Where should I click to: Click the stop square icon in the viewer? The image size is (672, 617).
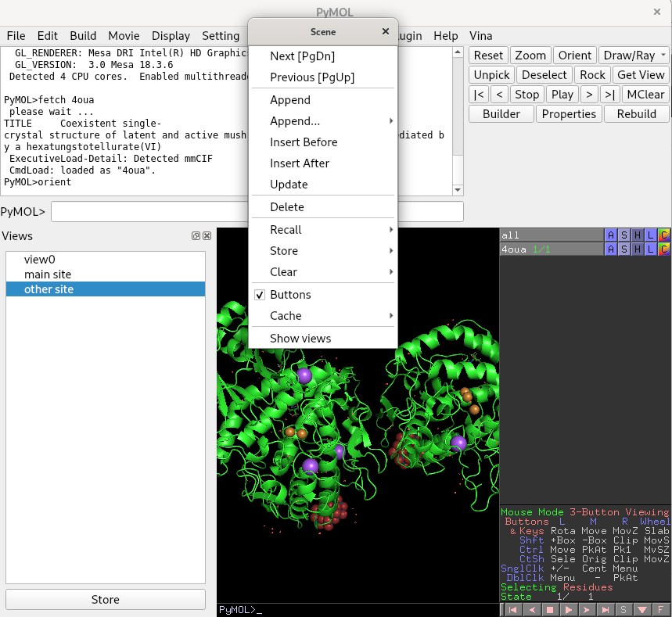click(x=550, y=609)
